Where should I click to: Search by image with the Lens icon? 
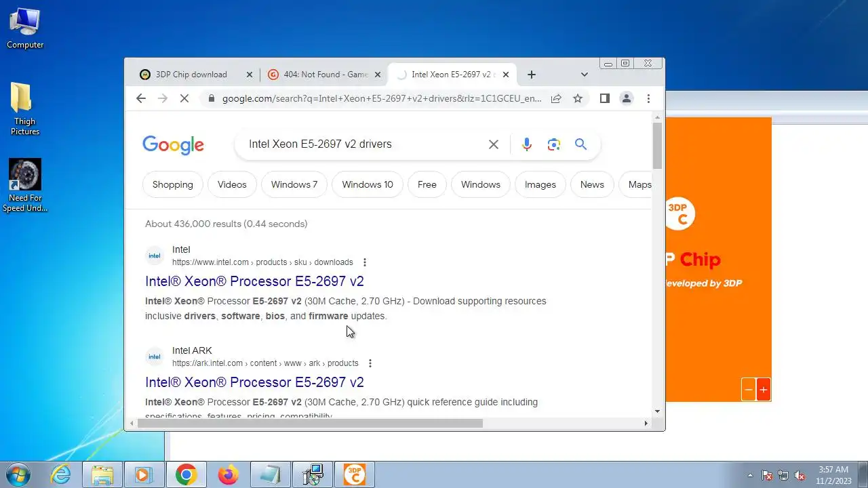(554, 144)
